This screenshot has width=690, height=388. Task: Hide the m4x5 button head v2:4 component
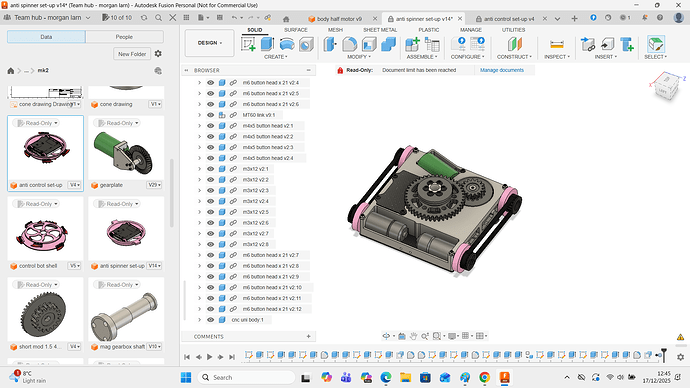click(210, 158)
